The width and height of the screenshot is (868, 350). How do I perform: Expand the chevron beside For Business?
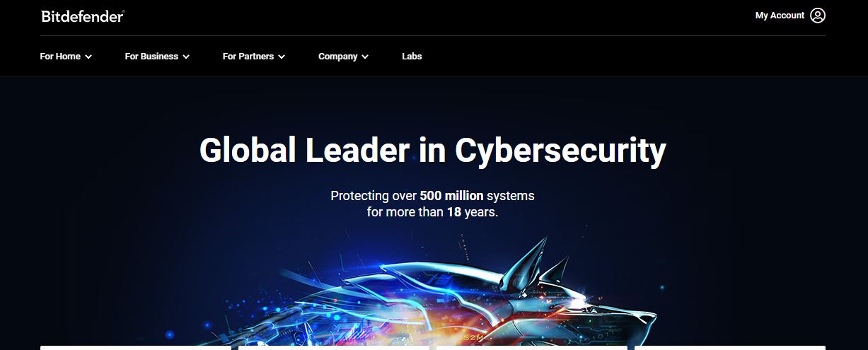(x=186, y=57)
